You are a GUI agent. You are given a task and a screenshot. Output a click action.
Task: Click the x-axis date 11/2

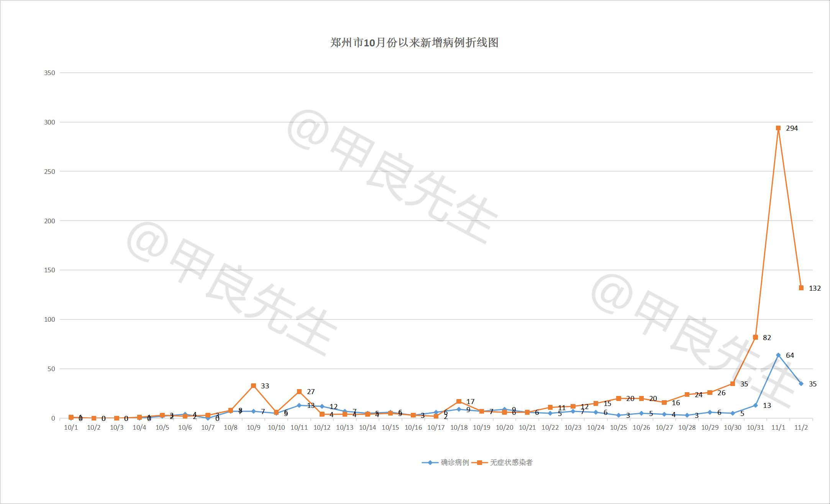pyautogui.click(x=801, y=428)
